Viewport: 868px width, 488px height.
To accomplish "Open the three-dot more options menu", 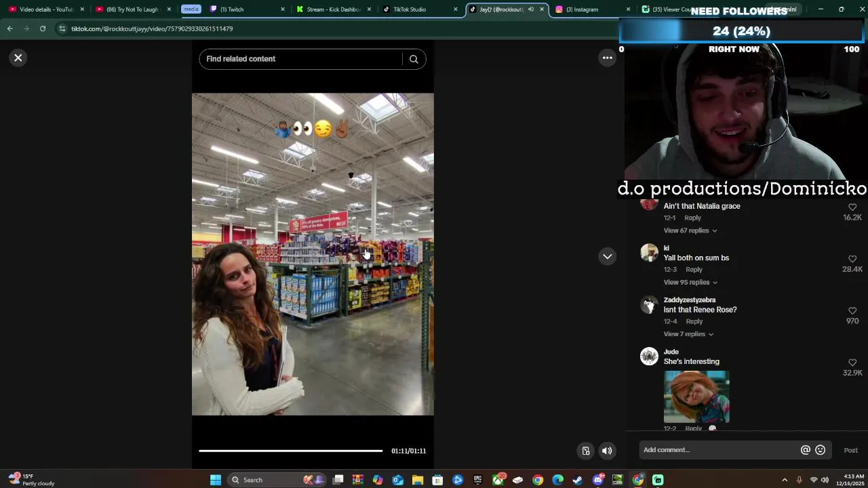I will 608,58.
